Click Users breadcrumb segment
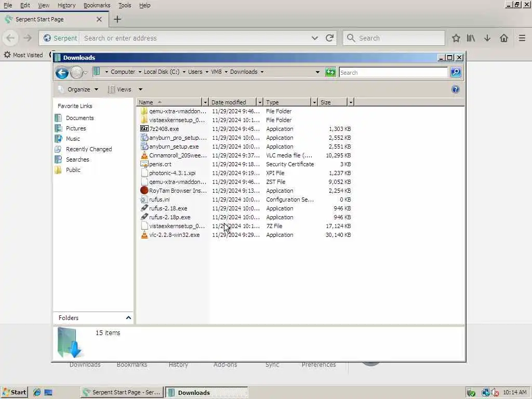Viewport: 532px width, 399px height. (x=195, y=72)
